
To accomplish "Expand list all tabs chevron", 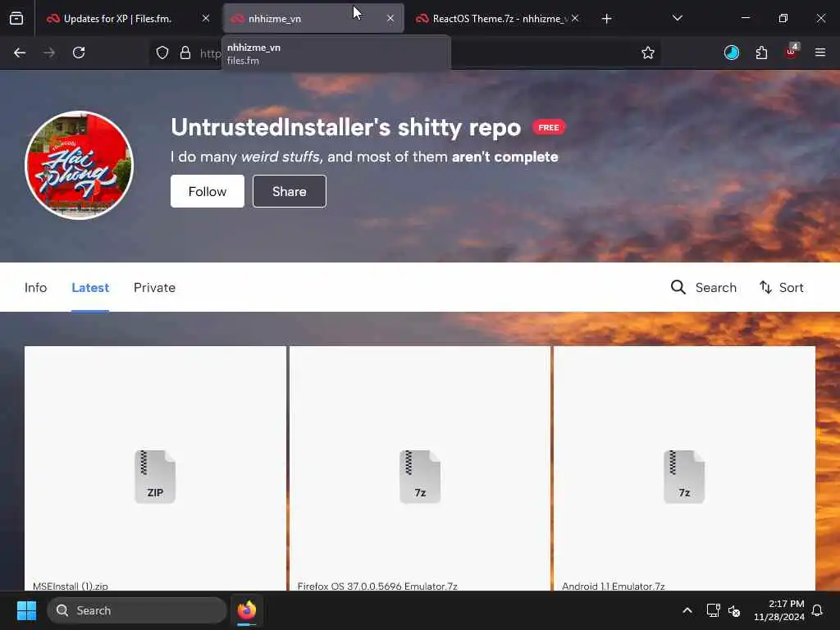I will click(677, 18).
